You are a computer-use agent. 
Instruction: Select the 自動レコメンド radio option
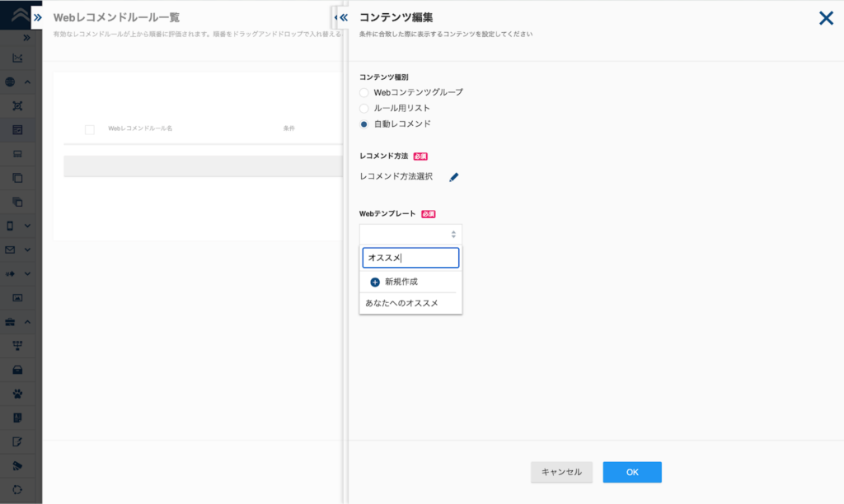tap(364, 124)
